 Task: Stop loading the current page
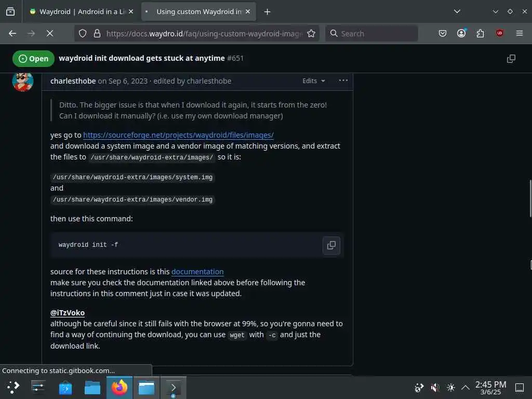click(x=50, y=33)
